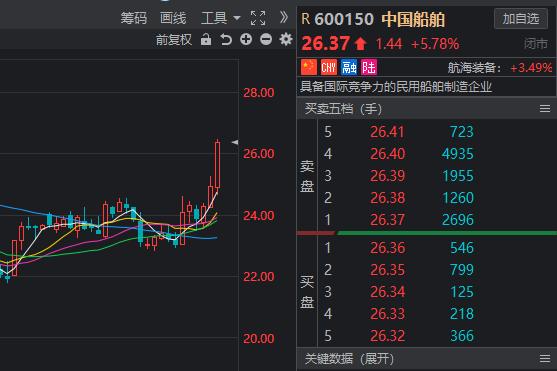Open the 工具 dropdown menu
Viewport: 557px width, 371px height.
tap(221, 18)
